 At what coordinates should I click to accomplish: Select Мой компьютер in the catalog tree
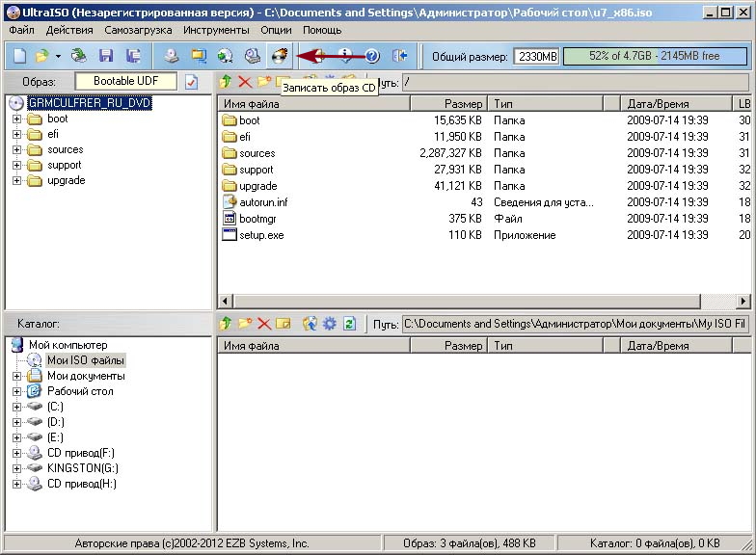click(x=67, y=345)
